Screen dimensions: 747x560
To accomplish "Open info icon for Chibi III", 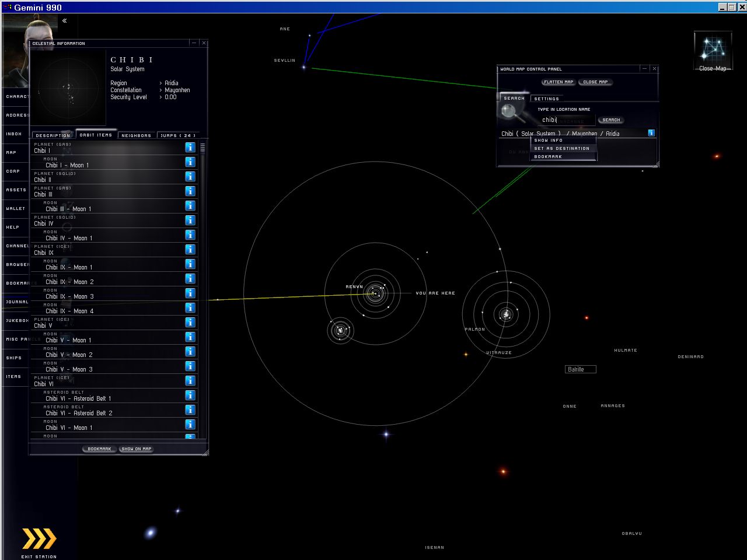I will (190, 191).
